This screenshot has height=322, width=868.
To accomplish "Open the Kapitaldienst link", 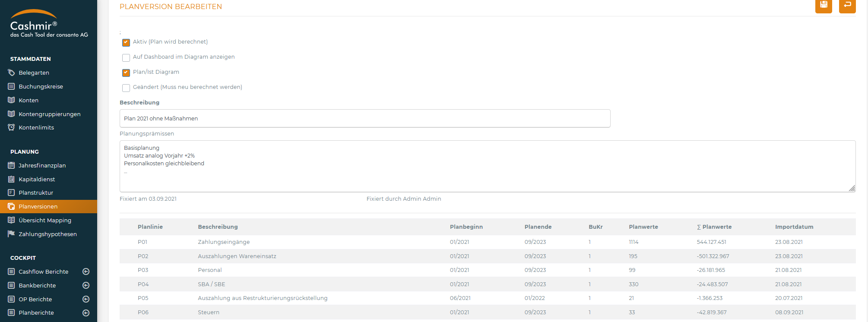I will [x=37, y=179].
